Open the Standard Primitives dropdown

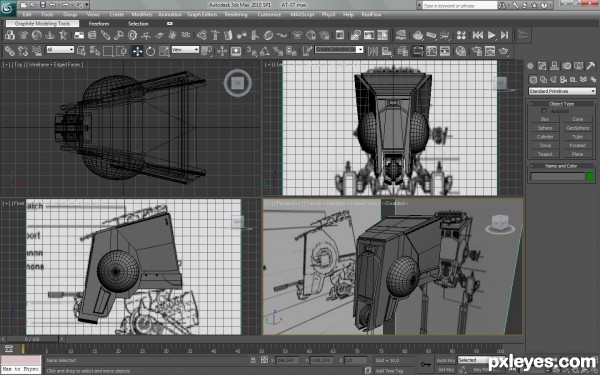click(562, 91)
